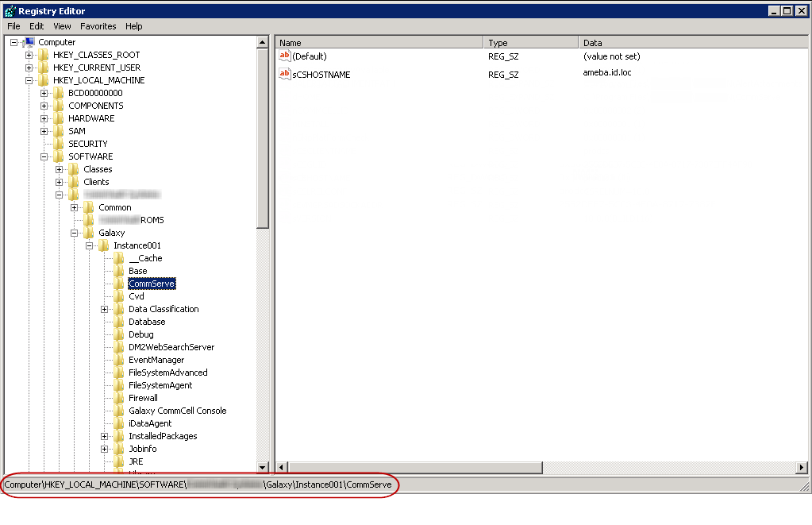Viewport: 812px width, 525px height.
Task: Click the CommServe folder icon
Action: (x=119, y=284)
